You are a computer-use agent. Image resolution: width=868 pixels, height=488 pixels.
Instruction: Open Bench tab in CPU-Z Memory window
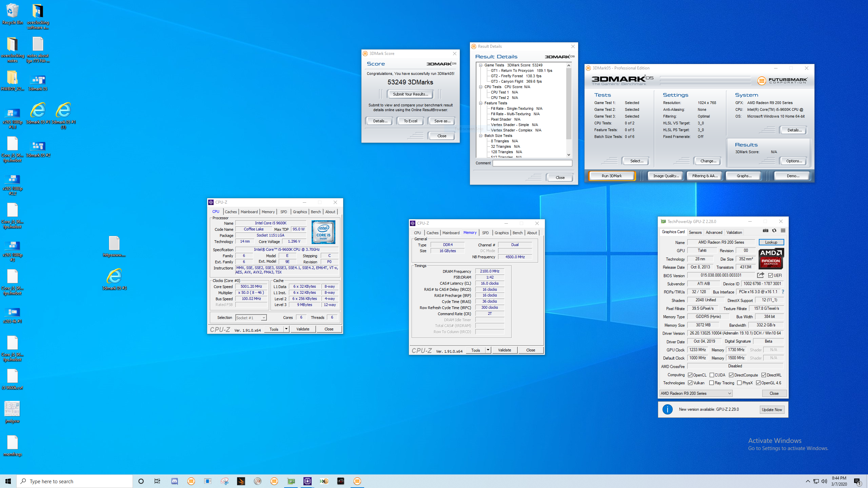pyautogui.click(x=517, y=233)
